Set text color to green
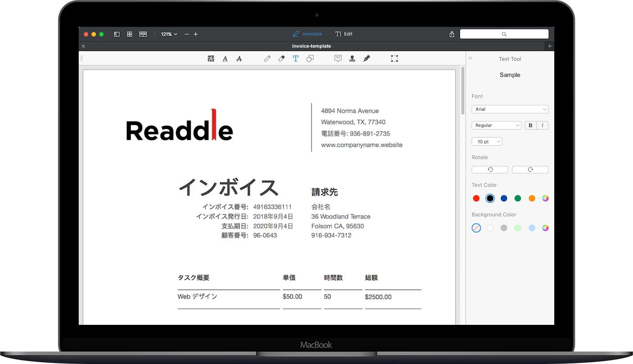 518,198
